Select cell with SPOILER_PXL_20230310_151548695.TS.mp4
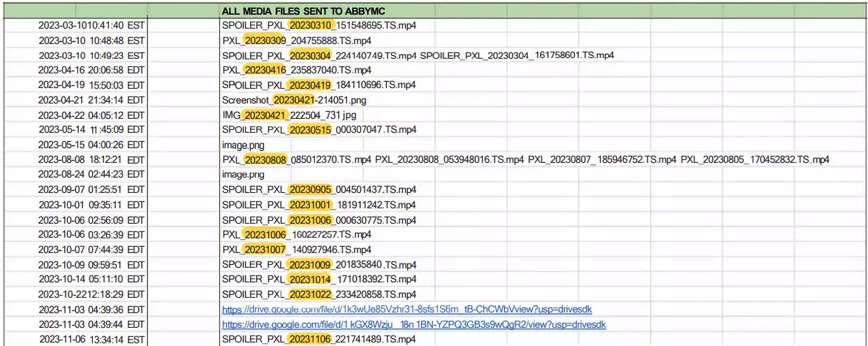 [x=319, y=25]
